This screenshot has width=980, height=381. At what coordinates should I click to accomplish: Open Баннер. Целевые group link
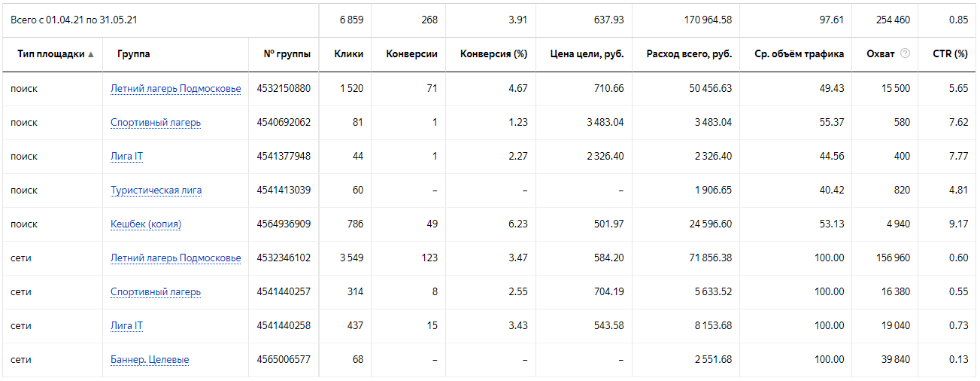click(x=150, y=360)
